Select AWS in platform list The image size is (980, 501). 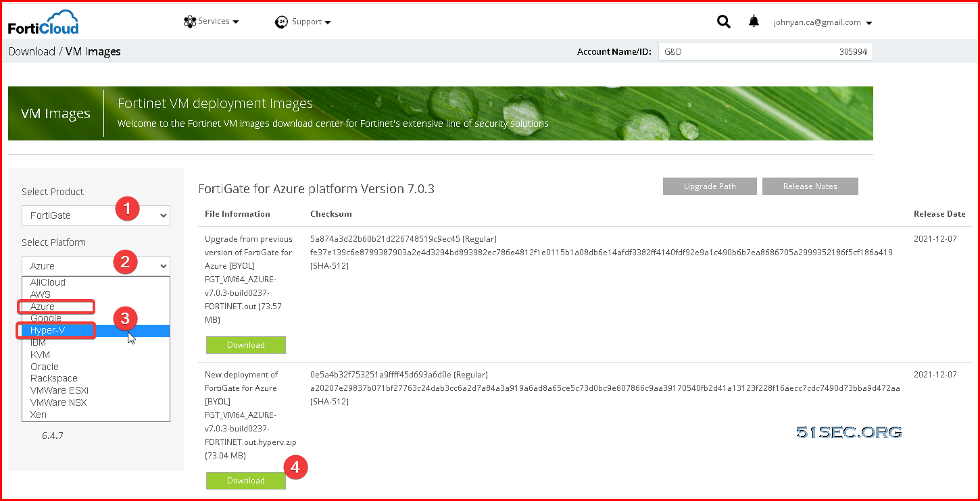coord(96,294)
